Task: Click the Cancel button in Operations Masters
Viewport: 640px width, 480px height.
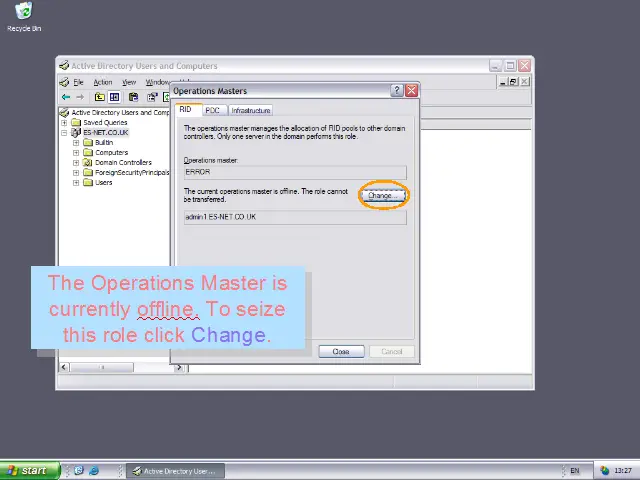Action: click(392, 351)
